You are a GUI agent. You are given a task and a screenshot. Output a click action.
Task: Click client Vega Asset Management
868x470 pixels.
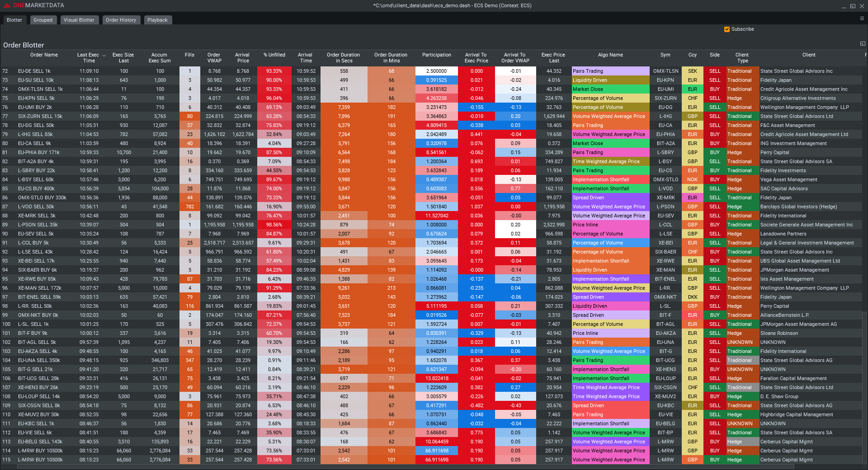[789, 180]
